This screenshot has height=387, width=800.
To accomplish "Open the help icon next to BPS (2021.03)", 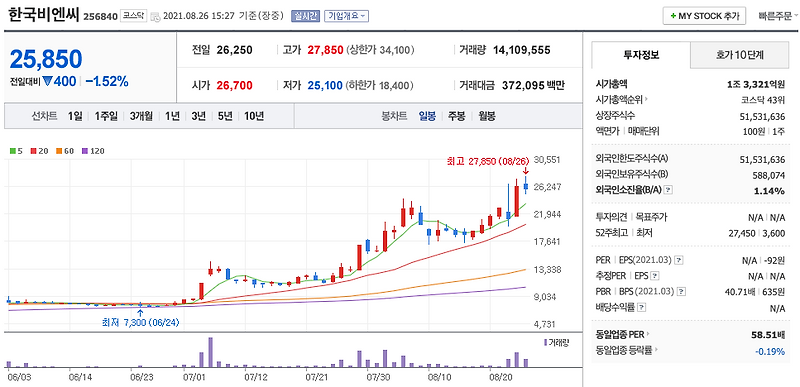I will coord(680,292).
